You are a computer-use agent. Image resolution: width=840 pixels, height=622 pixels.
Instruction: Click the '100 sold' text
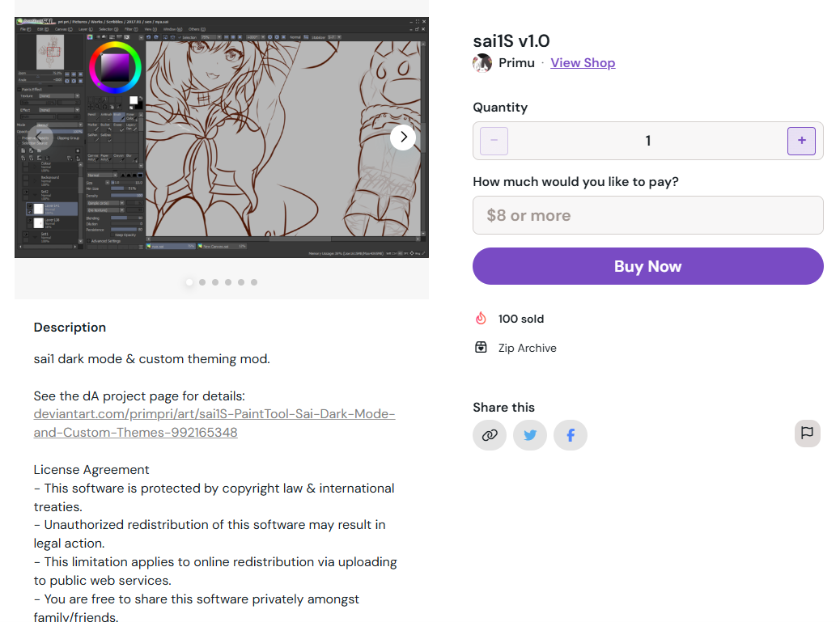(520, 319)
